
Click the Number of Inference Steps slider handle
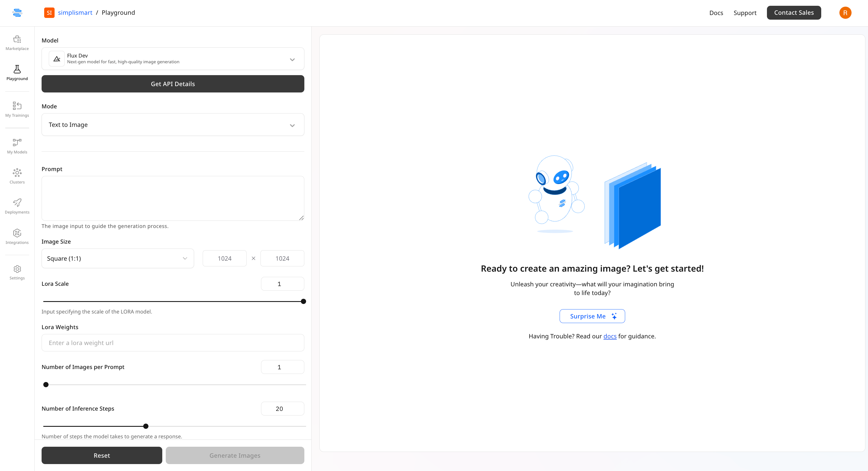[x=146, y=427]
